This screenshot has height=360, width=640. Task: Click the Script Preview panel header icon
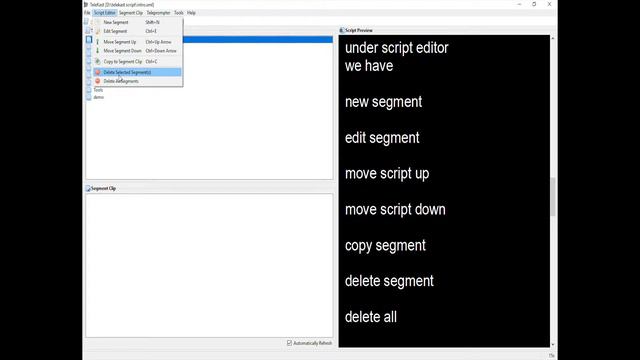tap(342, 30)
